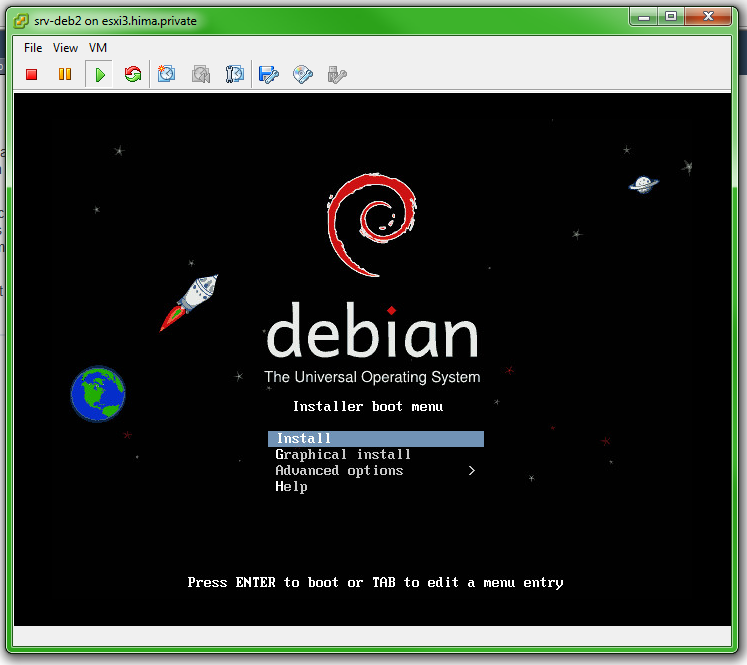Close the srv-deb2 console window
Screen dimensions: 747x665
pos(708,17)
